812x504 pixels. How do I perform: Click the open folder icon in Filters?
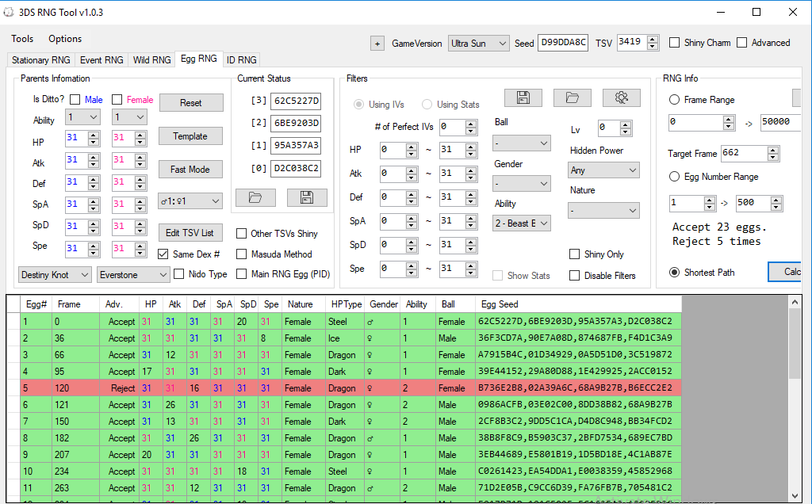pyautogui.click(x=572, y=97)
